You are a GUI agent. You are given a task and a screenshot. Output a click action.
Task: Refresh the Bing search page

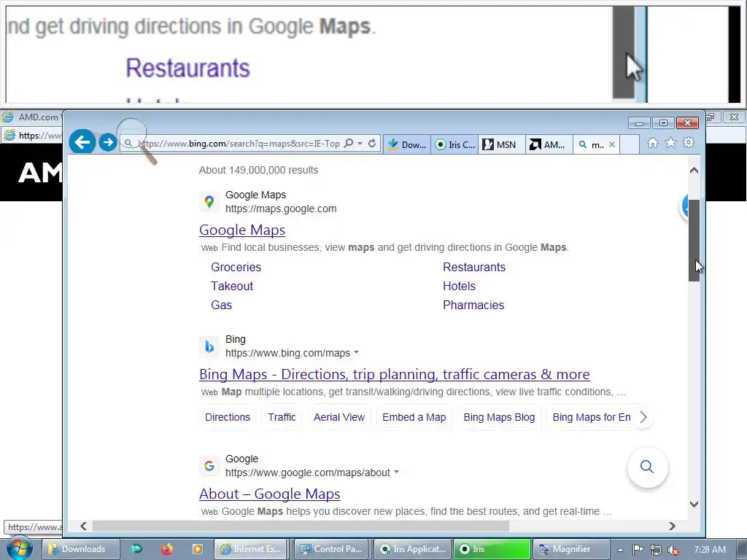[x=372, y=144]
